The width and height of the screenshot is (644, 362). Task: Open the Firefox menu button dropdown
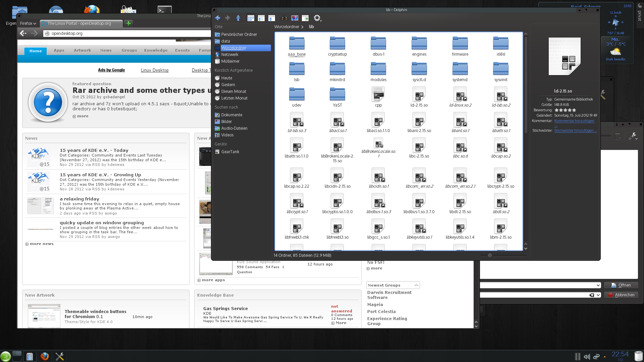[x=28, y=23]
